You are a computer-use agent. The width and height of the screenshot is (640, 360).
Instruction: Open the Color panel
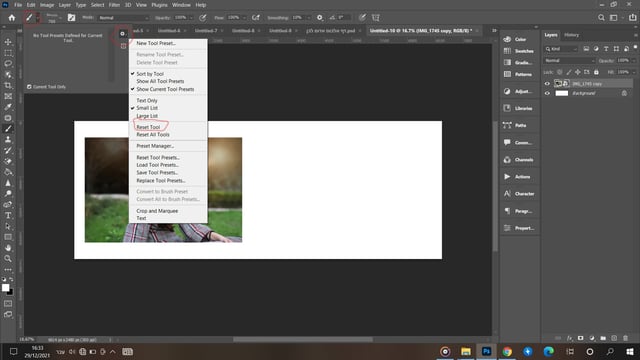[x=515, y=39]
